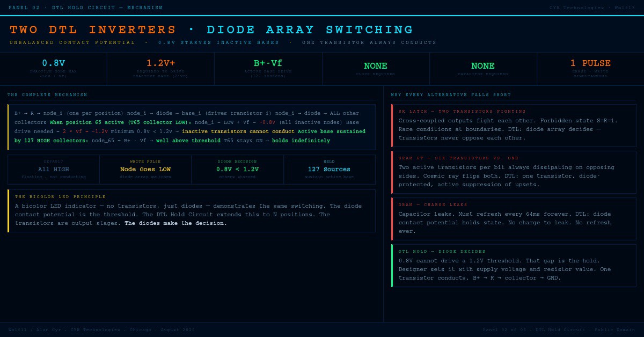The width and height of the screenshot is (644, 337).
Task: Select the NONE clock required stat
Action: 376,69
